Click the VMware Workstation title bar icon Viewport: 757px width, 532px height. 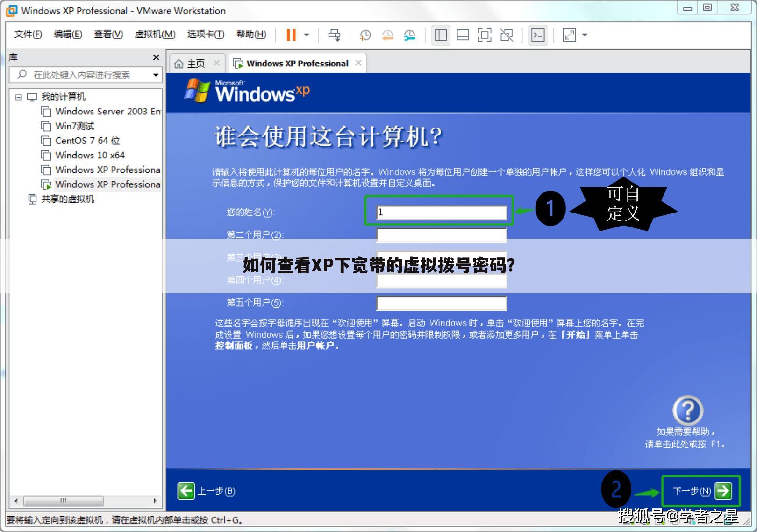click(x=11, y=11)
